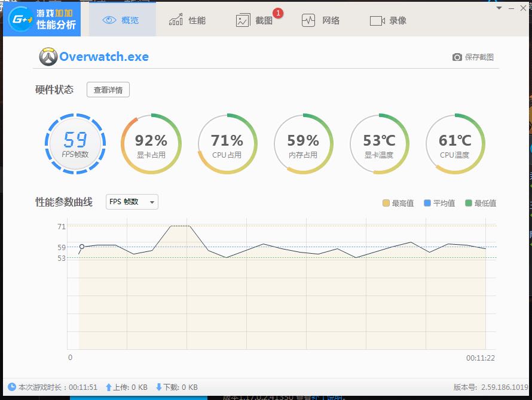
Task: Expand the arrow menu near window controls
Action: click(x=500, y=8)
